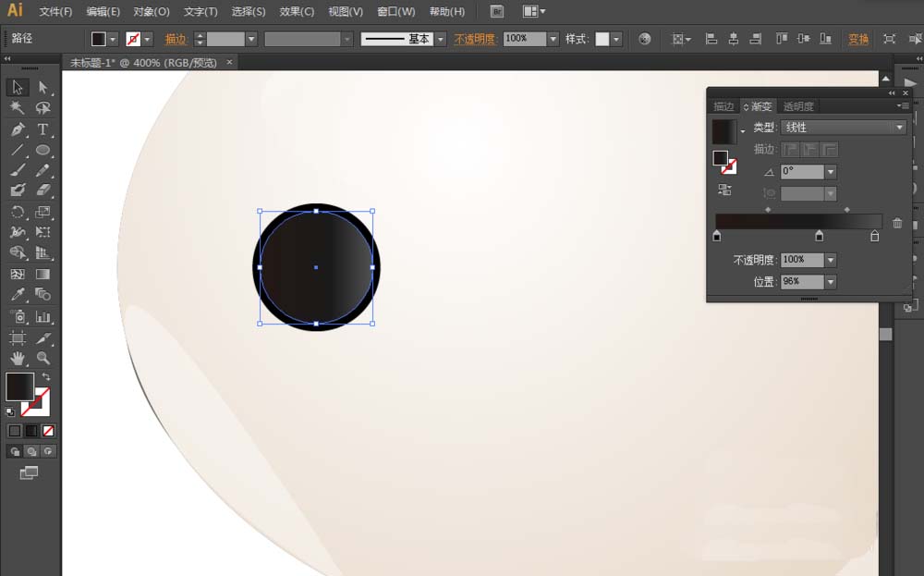This screenshot has height=576, width=924.
Task: Select the Magic Wand tool
Action: [x=17, y=108]
